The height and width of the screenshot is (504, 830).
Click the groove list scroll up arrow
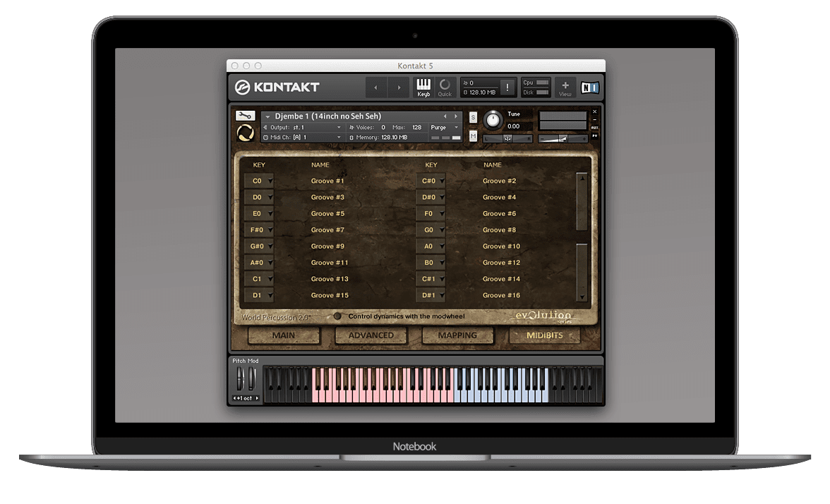coord(582,179)
